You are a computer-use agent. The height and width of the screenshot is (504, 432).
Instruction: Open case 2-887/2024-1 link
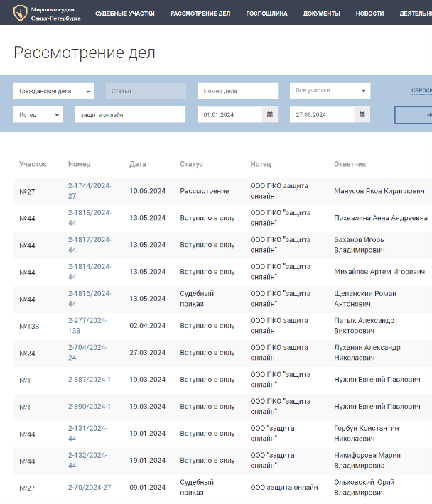click(x=89, y=380)
